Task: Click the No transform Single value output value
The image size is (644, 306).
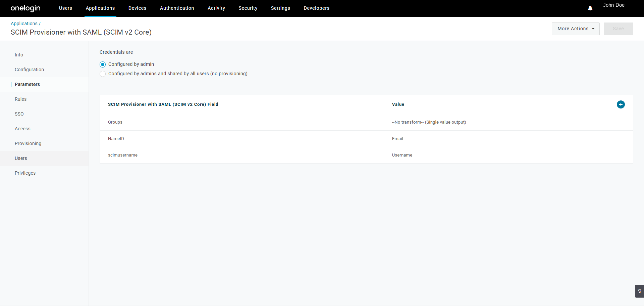Action: pos(429,122)
